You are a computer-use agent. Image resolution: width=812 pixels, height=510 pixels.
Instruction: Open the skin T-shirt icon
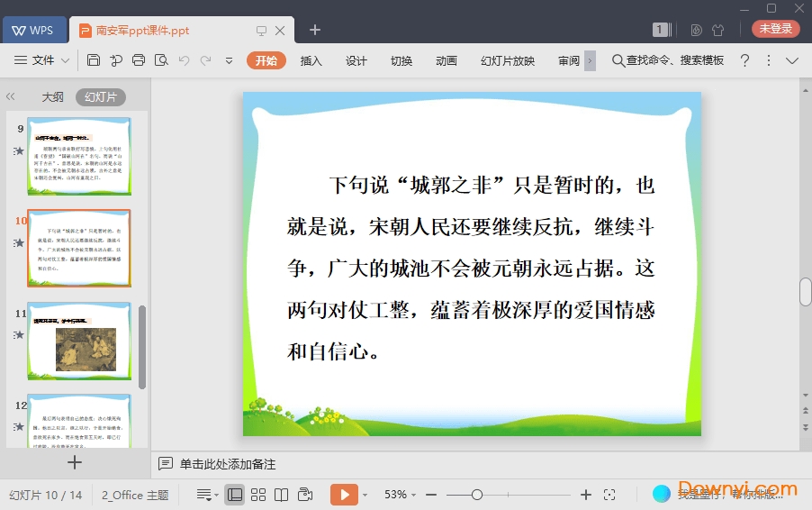[717, 30]
